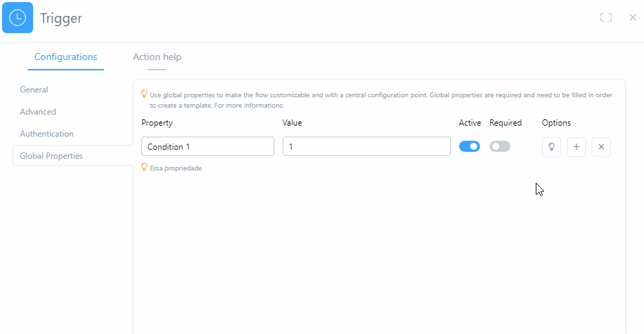Click the lightbulb hint button under Options
The width and height of the screenshot is (644, 334).
[x=552, y=146]
